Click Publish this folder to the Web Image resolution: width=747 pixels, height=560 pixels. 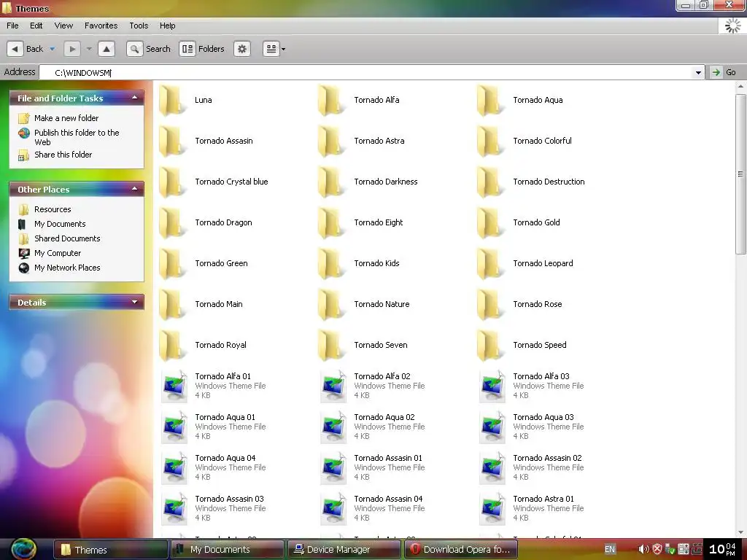click(x=77, y=137)
